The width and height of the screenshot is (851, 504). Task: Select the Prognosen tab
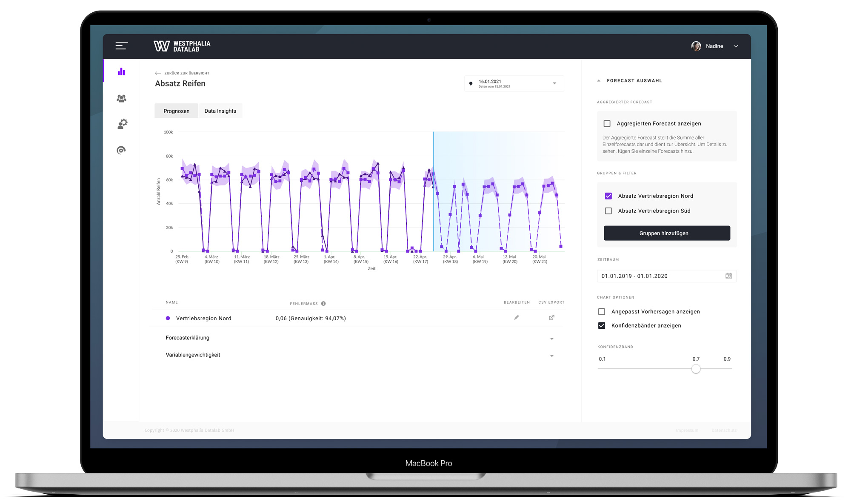click(x=176, y=111)
